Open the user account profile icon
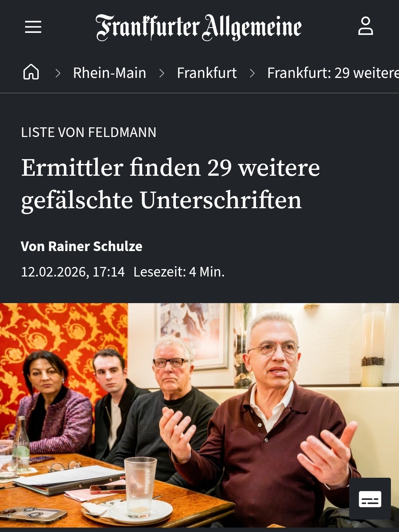 pyautogui.click(x=365, y=26)
